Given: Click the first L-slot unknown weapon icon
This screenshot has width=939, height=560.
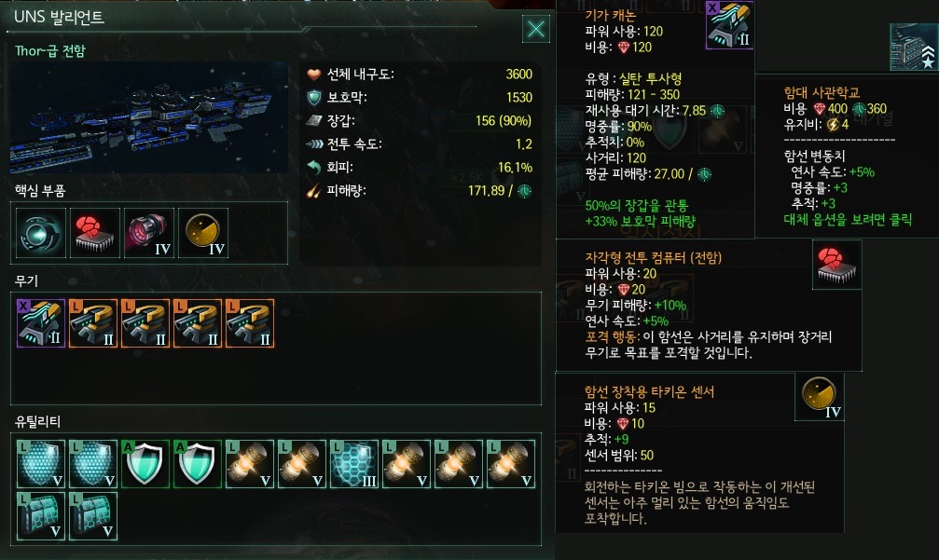Looking at the screenshot, I should (93, 323).
